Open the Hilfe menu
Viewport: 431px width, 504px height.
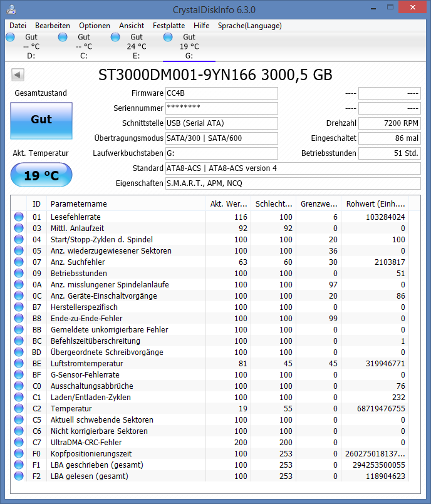pyautogui.click(x=201, y=26)
